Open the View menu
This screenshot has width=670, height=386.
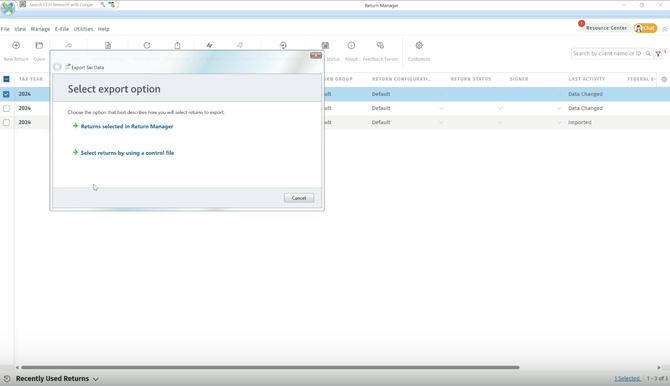click(20, 29)
